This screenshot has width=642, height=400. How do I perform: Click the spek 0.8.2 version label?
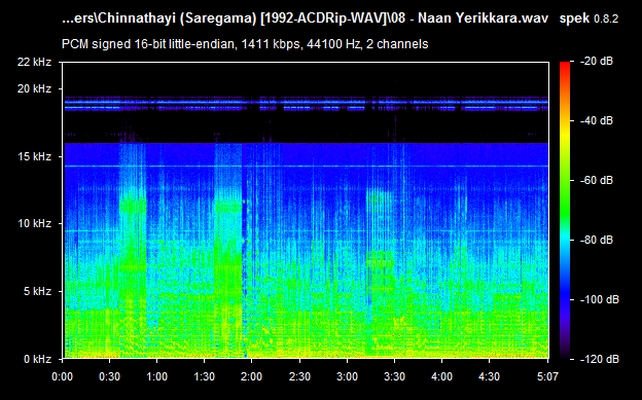tap(589, 18)
